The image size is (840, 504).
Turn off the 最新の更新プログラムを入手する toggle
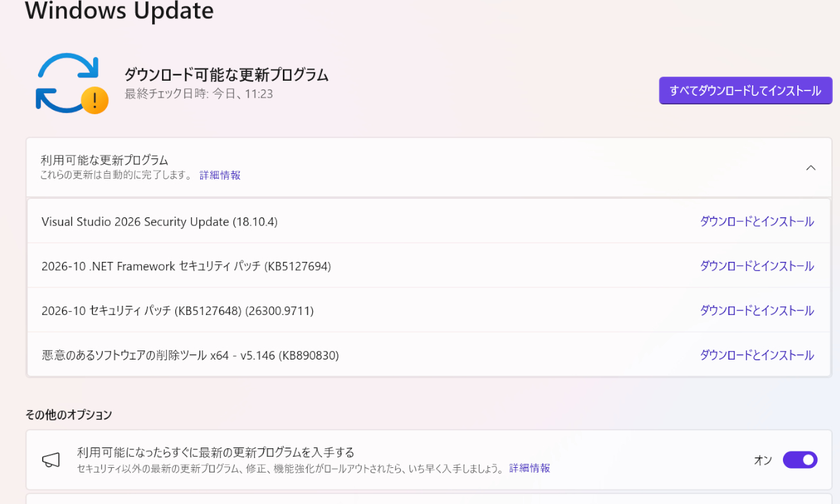[x=800, y=460]
